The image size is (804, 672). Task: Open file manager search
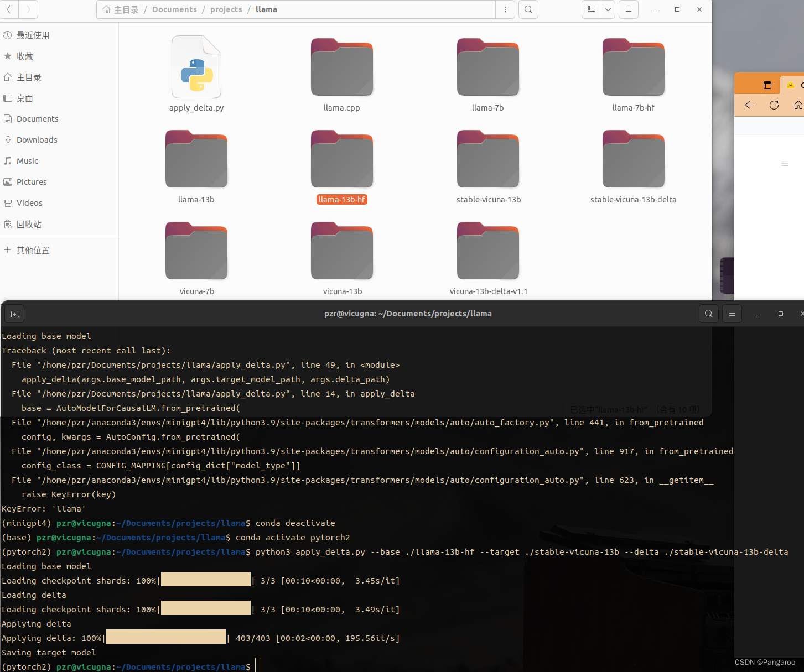click(x=528, y=9)
